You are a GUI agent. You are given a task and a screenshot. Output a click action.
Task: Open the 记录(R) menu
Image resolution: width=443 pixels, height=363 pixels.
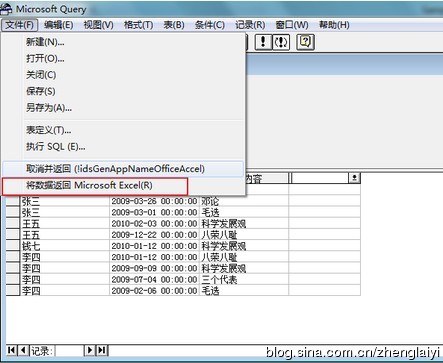250,25
